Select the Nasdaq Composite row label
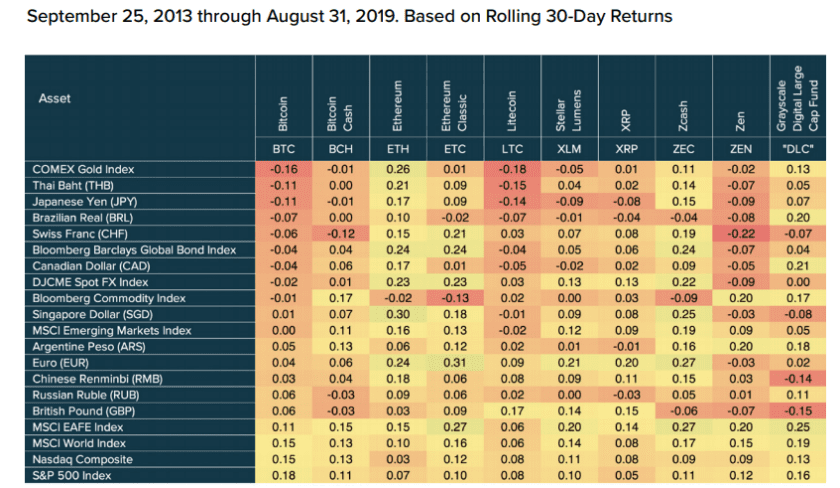Image resolution: width=840 pixels, height=488 pixels. 82,460
